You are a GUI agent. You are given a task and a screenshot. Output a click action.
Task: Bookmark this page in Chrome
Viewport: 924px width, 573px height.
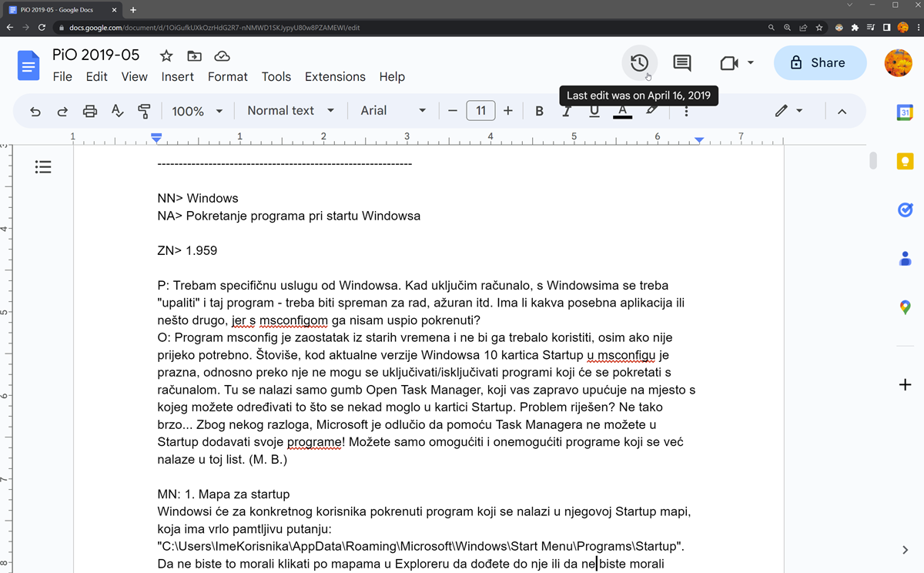821,27
